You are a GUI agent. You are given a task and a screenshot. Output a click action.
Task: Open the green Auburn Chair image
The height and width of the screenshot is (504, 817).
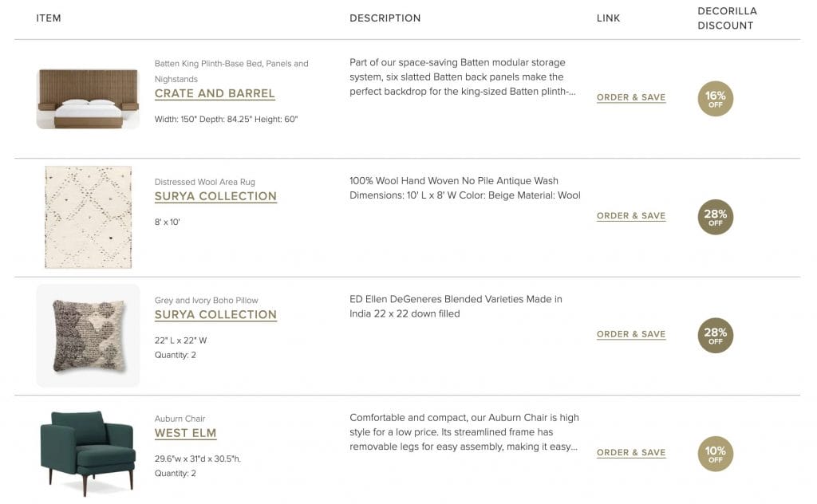click(88, 452)
